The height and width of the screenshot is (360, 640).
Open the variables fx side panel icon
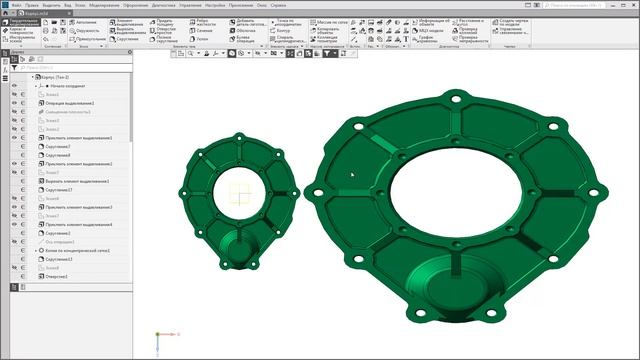[5, 70]
